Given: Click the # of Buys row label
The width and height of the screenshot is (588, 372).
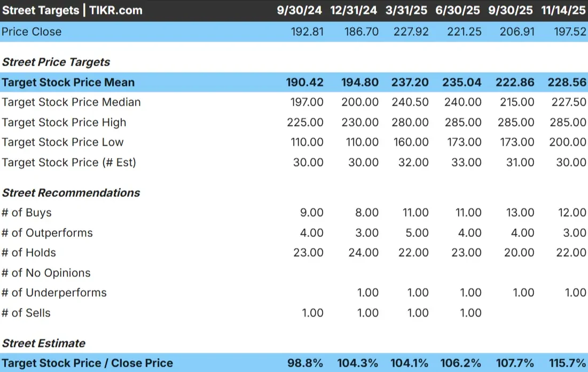Looking at the screenshot, I should coord(26,212).
